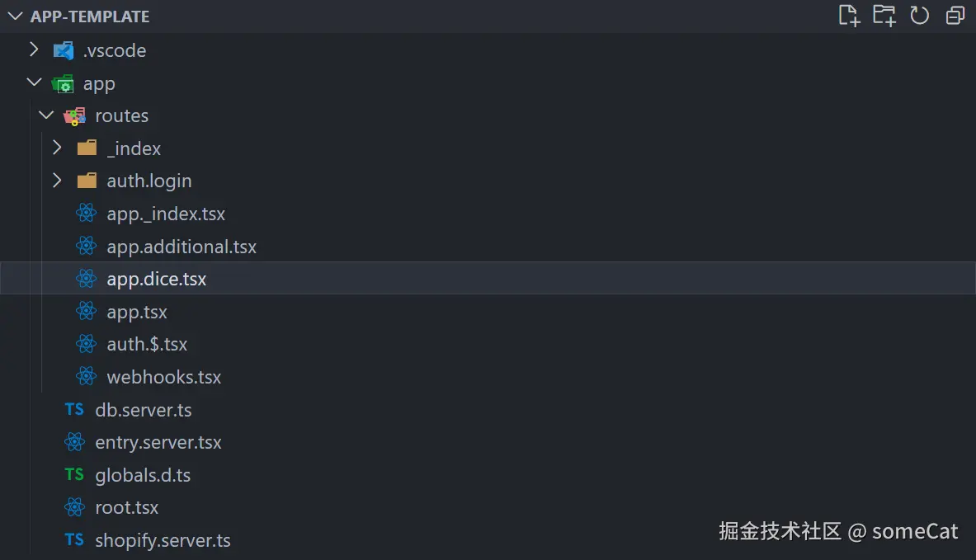Image resolution: width=976 pixels, height=560 pixels.
Task: Click the TS icon beside db.server.ts
Action: [x=74, y=409]
